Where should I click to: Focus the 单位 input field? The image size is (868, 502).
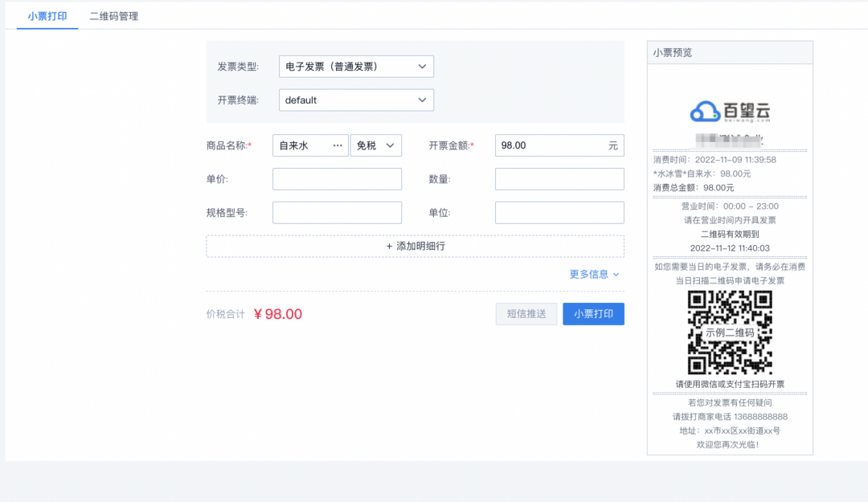coord(559,213)
